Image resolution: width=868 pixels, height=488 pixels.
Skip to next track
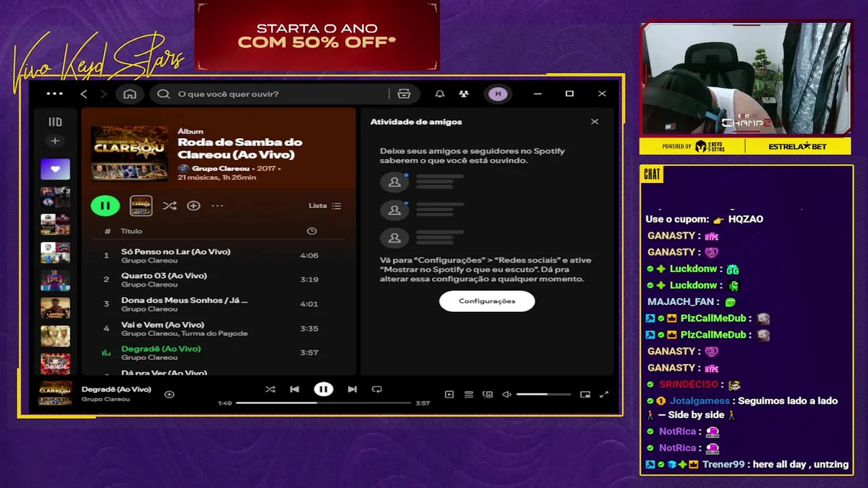pyautogui.click(x=352, y=389)
